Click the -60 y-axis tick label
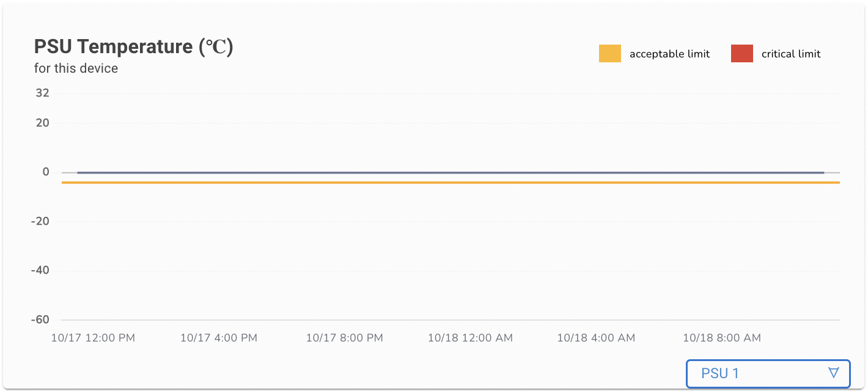The width and height of the screenshot is (868, 391). [40, 320]
